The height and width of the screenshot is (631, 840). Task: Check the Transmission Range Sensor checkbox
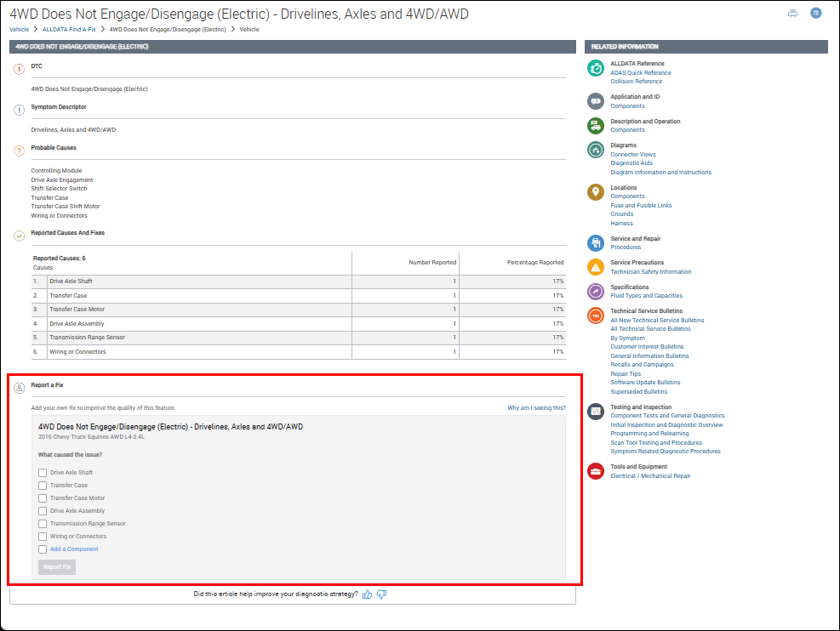coord(43,524)
